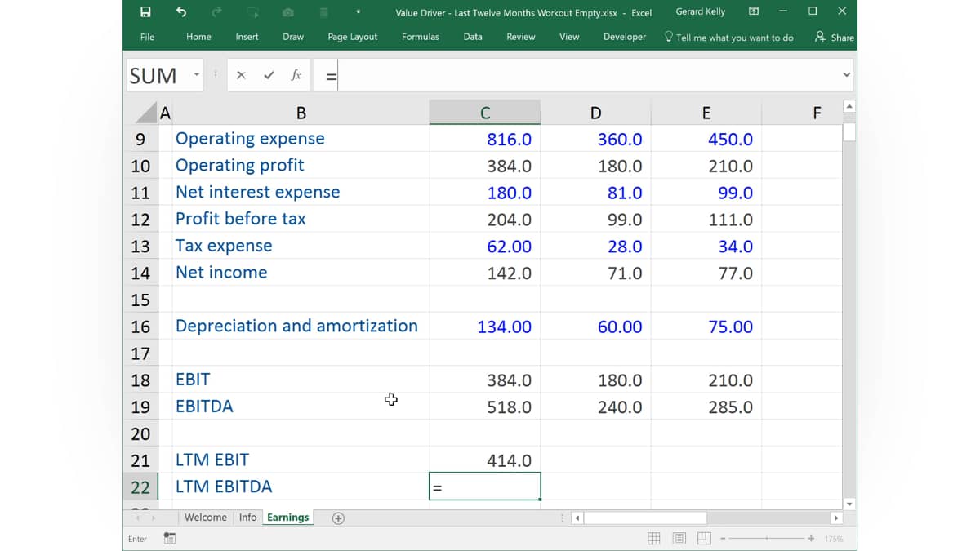Open Ribbon Display Options icon
This screenshot has height=551, width=980.
754,11
